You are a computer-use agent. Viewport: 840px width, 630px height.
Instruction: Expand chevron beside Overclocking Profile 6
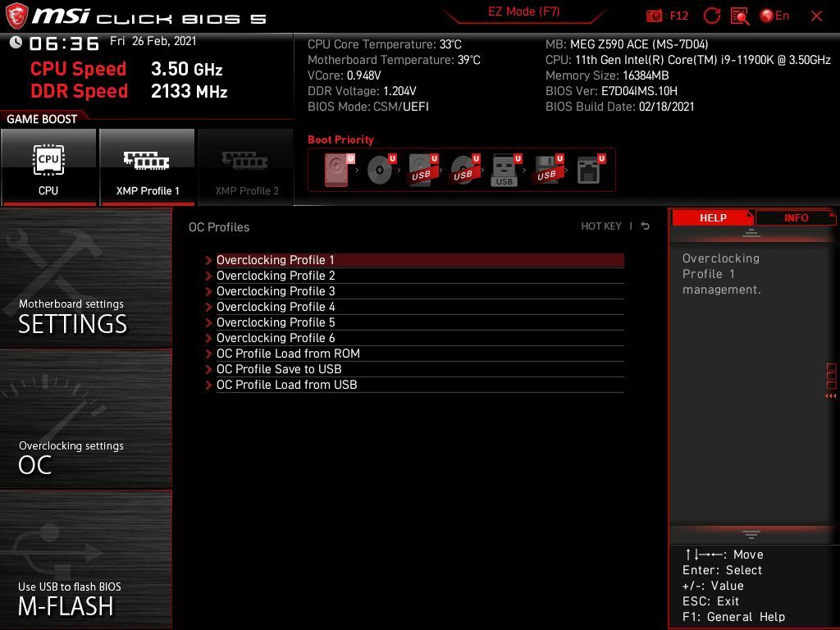tap(208, 338)
